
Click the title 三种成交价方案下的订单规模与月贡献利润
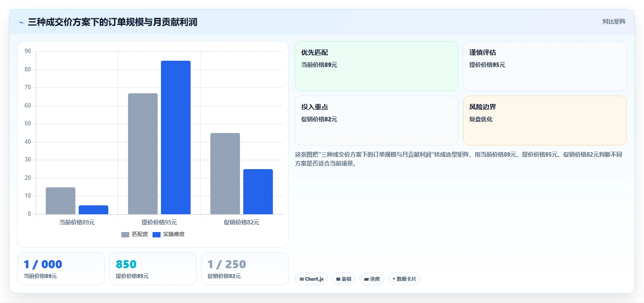tap(112, 22)
